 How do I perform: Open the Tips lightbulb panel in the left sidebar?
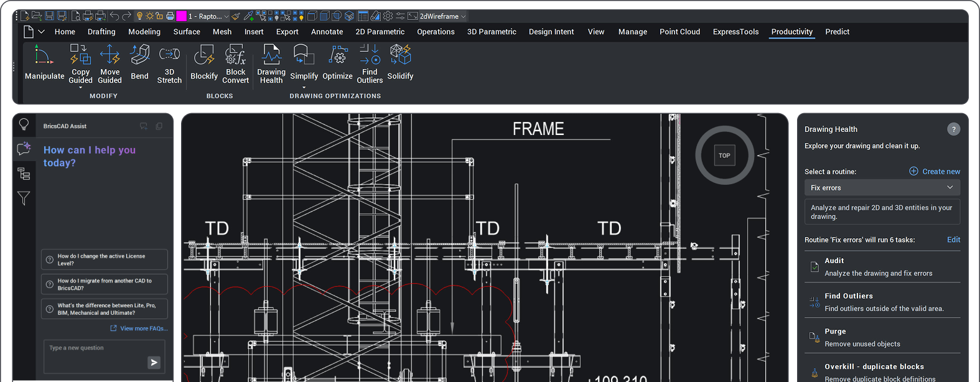[x=24, y=124]
